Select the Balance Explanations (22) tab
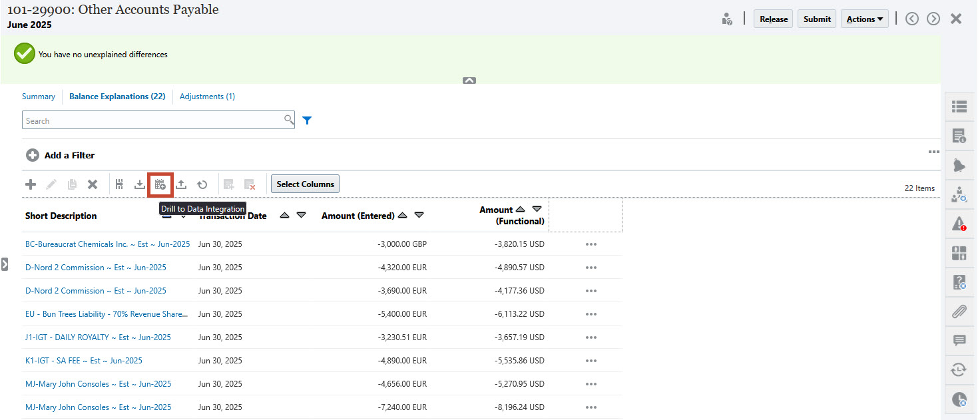Screen dimensions: 980x420 (x=117, y=97)
